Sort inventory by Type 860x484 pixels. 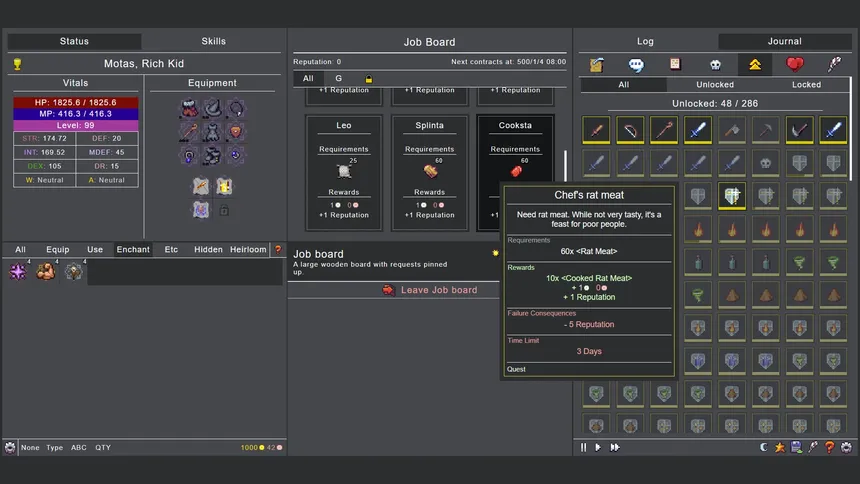point(54,448)
